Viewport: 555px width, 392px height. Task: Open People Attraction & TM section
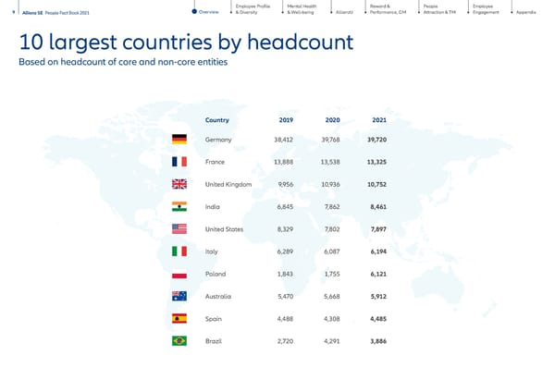(x=439, y=9)
